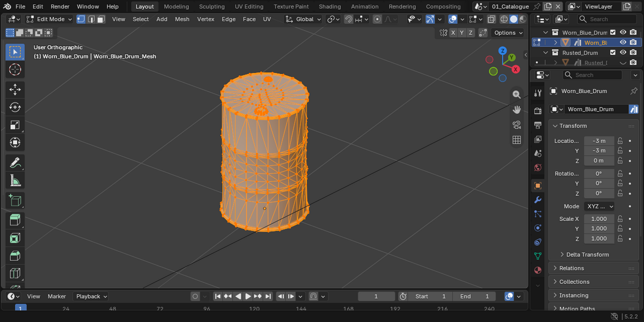Pick the Measure tool
644x322 pixels.
15,180
